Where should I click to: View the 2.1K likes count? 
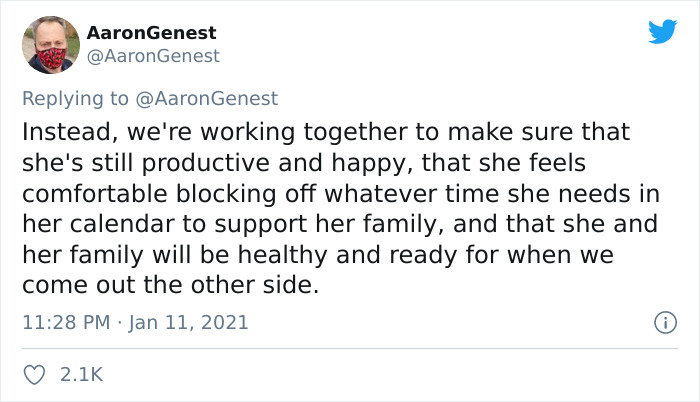click(x=82, y=374)
